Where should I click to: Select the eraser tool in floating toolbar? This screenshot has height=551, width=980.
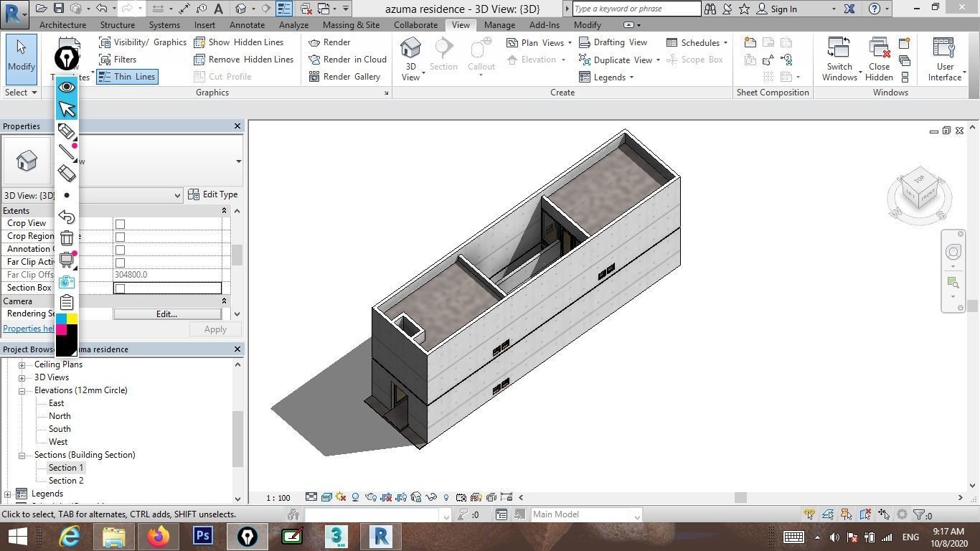pyautogui.click(x=67, y=173)
